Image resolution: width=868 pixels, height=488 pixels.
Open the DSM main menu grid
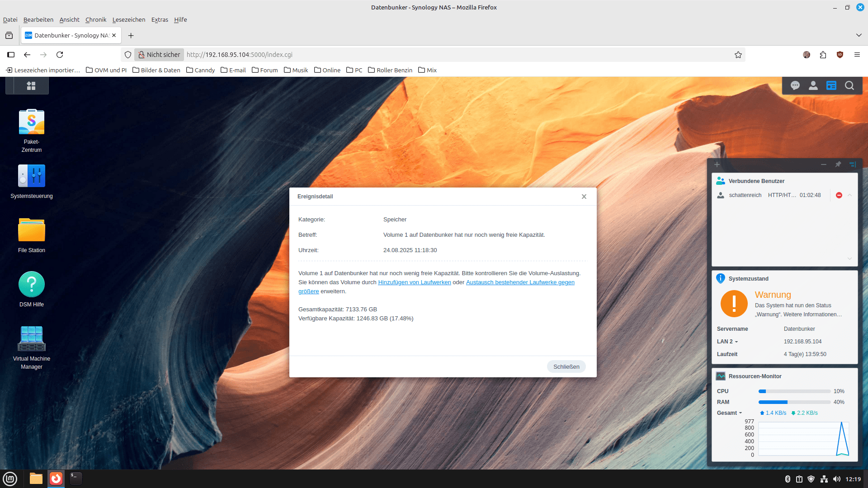tap(31, 86)
